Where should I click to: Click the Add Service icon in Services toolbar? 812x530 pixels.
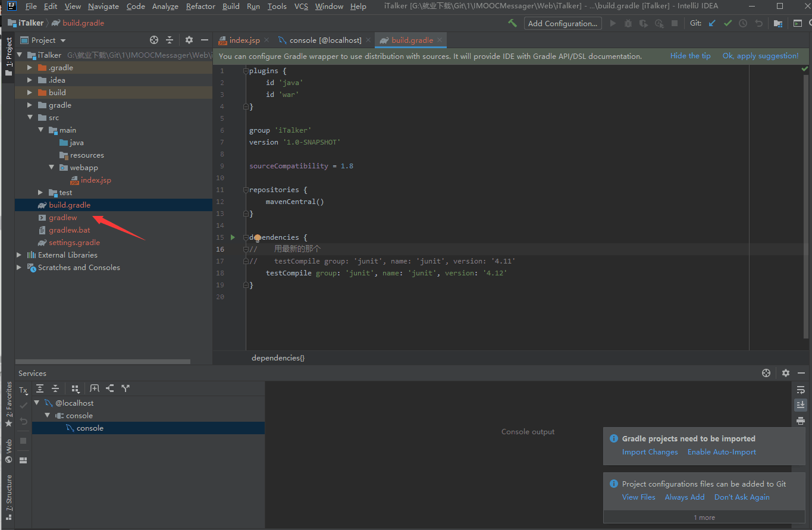[110, 388]
